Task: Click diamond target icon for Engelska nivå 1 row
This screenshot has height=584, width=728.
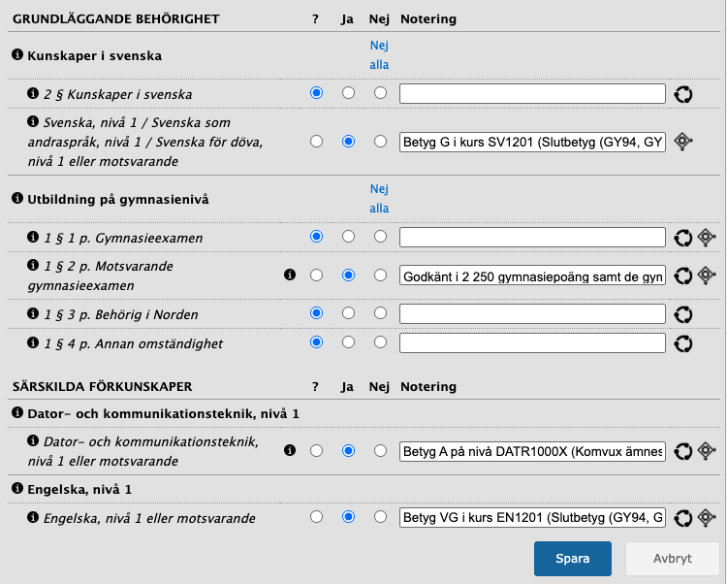Action: 707,518
